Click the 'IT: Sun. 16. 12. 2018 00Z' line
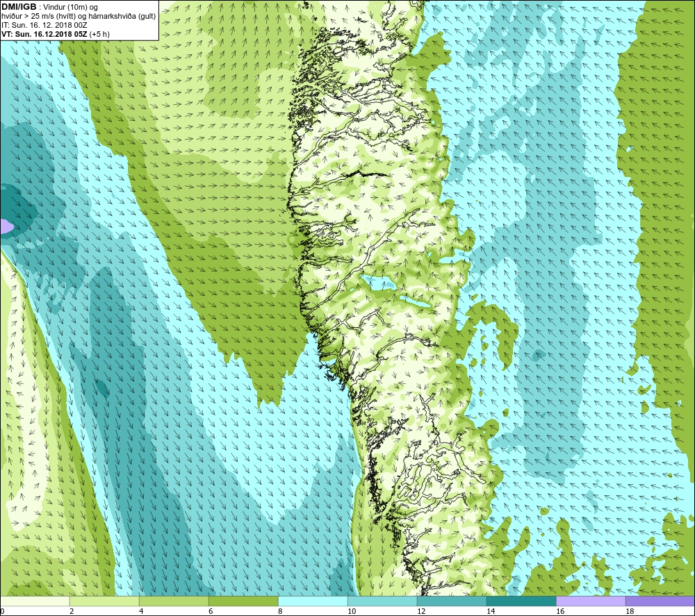 pos(44,25)
